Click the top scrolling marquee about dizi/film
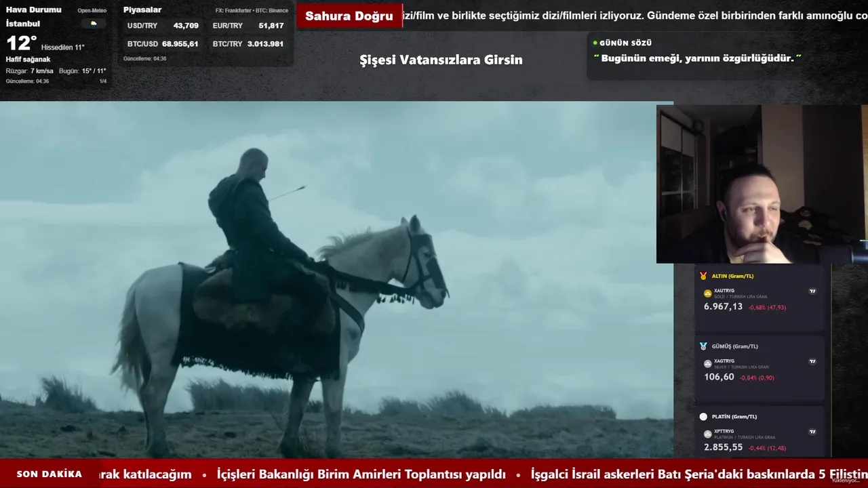Image resolution: width=868 pixels, height=488 pixels. tap(635, 16)
